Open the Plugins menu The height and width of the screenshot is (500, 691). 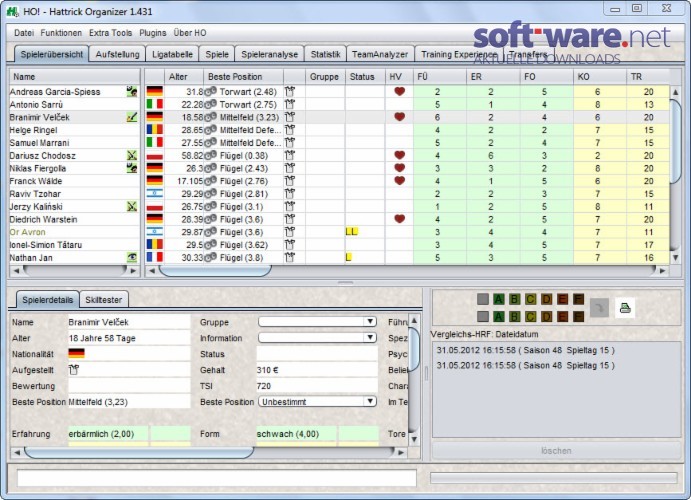(x=153, y=33)
